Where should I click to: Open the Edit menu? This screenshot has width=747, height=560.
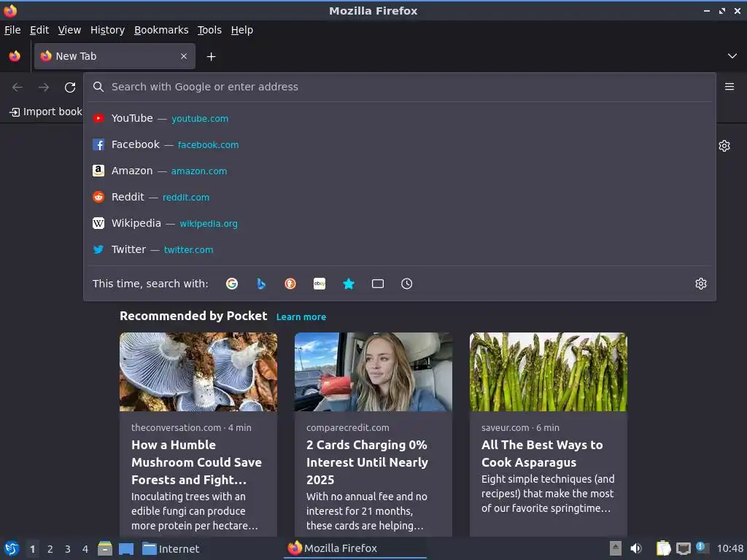coord(39,30)
